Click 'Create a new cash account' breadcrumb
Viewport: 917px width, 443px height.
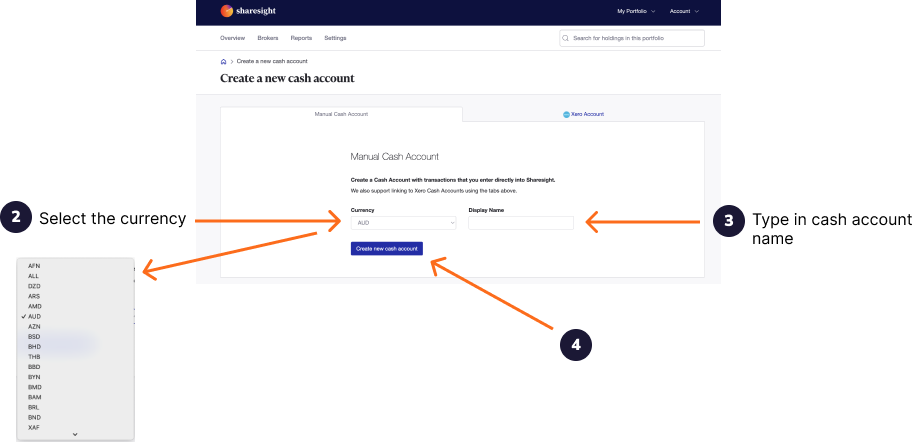click(272, 61)
